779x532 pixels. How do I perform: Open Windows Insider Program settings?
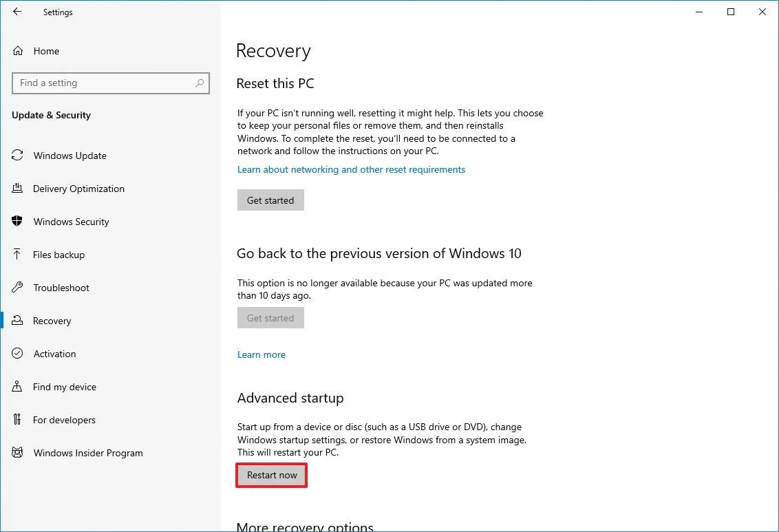(x=88, y=453)
